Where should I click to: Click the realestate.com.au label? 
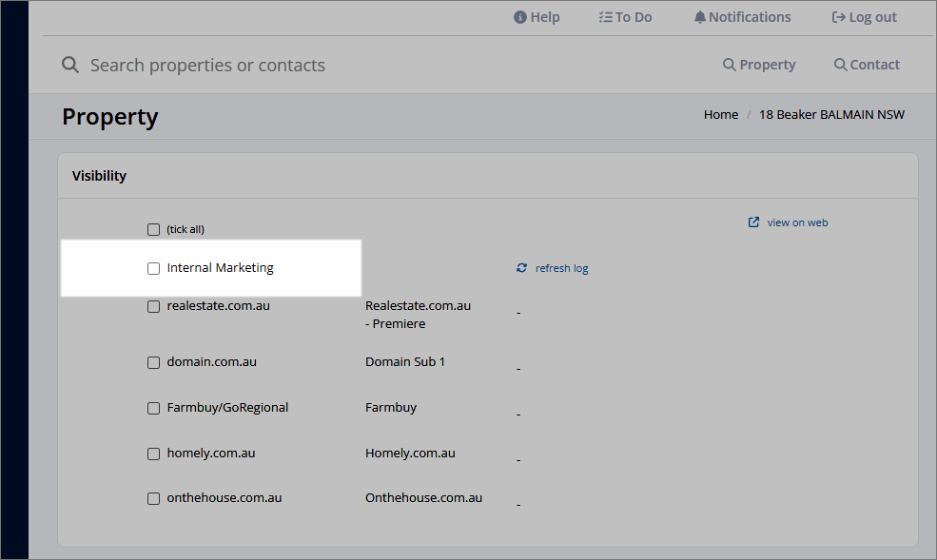pos(219,306)
